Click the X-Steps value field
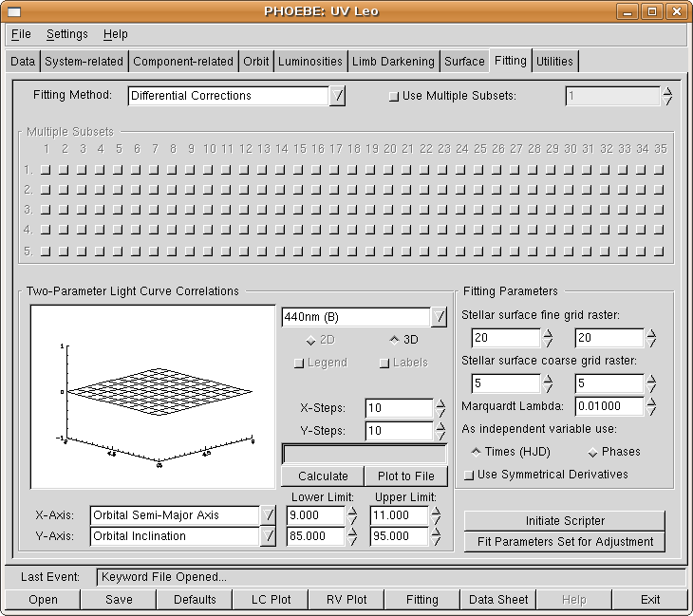Screen dimensions: 693x616 point(399,408)
